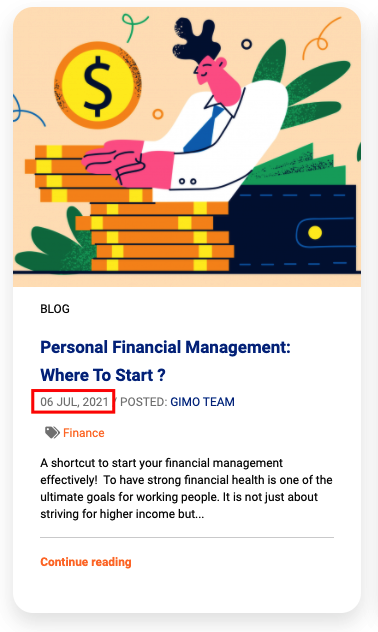The height and width of the screenshot is (632, 378).
Task: Open the Personal Financial Management title
Action: coord(165,347)
